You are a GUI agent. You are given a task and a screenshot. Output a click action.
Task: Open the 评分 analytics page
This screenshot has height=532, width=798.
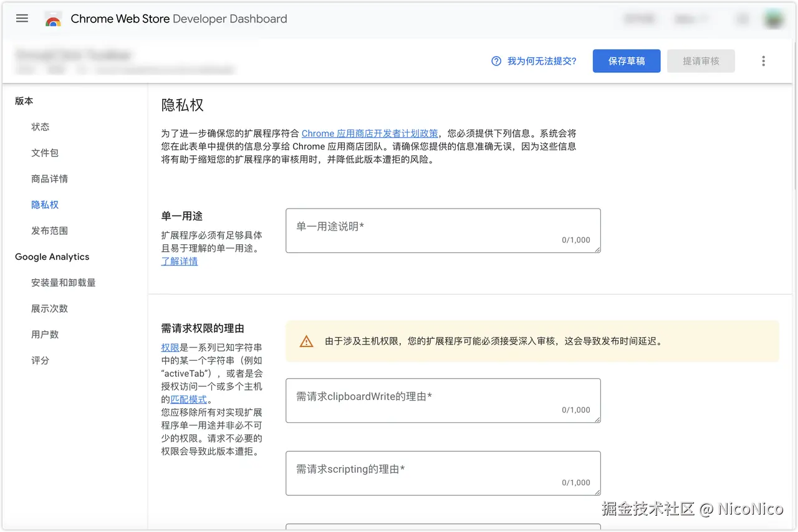[x=41, y=360]
